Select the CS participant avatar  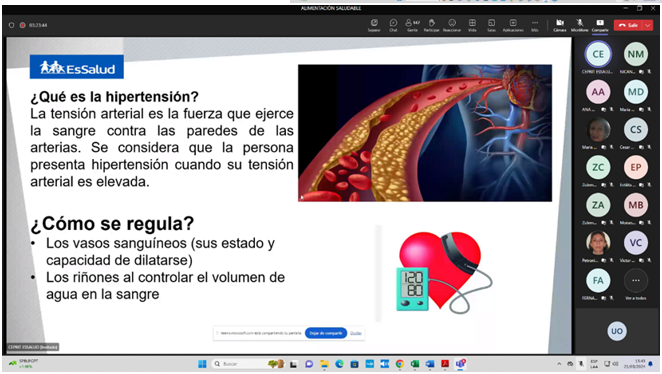point(635,129)
